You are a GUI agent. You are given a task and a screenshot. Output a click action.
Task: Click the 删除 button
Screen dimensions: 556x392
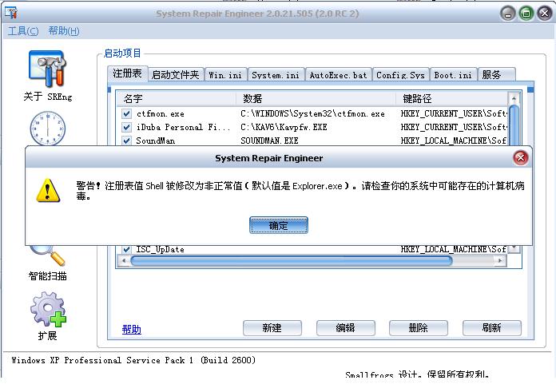tap(419, 328)
